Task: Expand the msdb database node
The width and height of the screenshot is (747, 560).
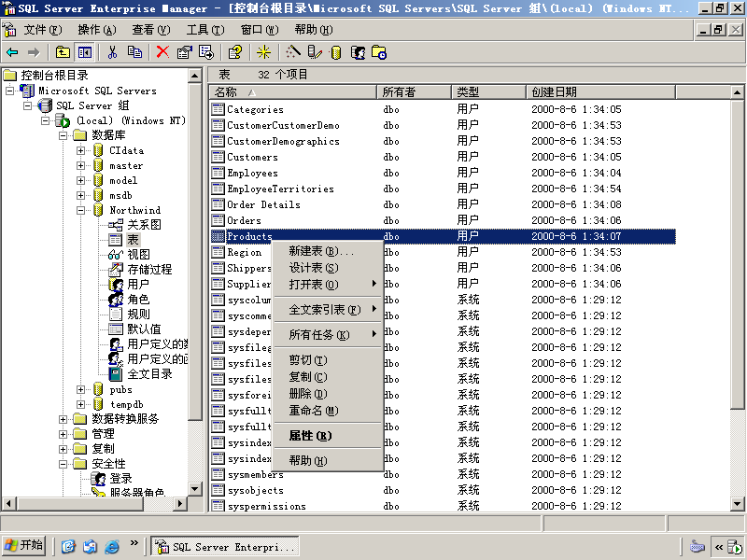Action: (80, 195)
